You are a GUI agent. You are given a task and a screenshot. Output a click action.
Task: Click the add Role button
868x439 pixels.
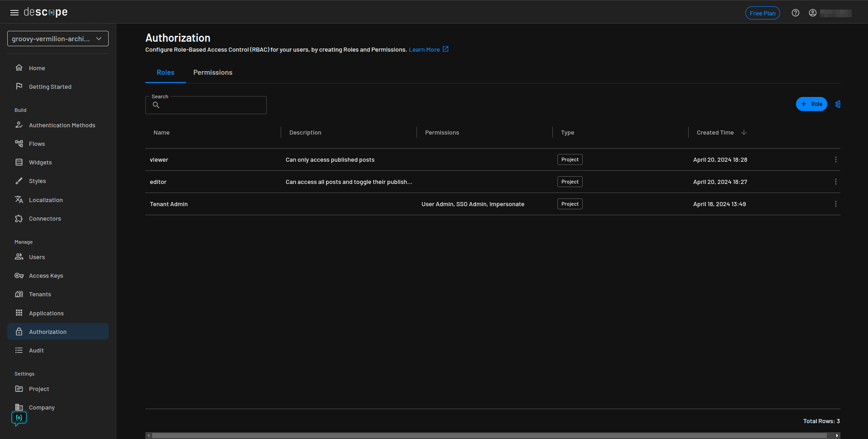(x=811, y=104)
